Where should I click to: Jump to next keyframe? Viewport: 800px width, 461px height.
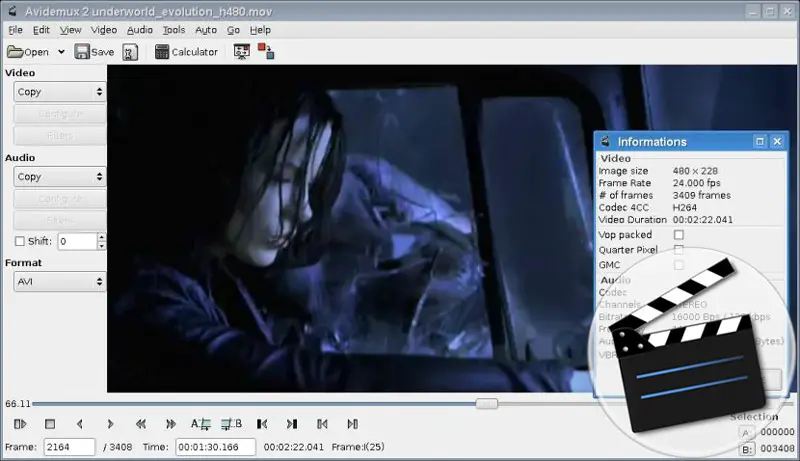click(x=171, y=424)
